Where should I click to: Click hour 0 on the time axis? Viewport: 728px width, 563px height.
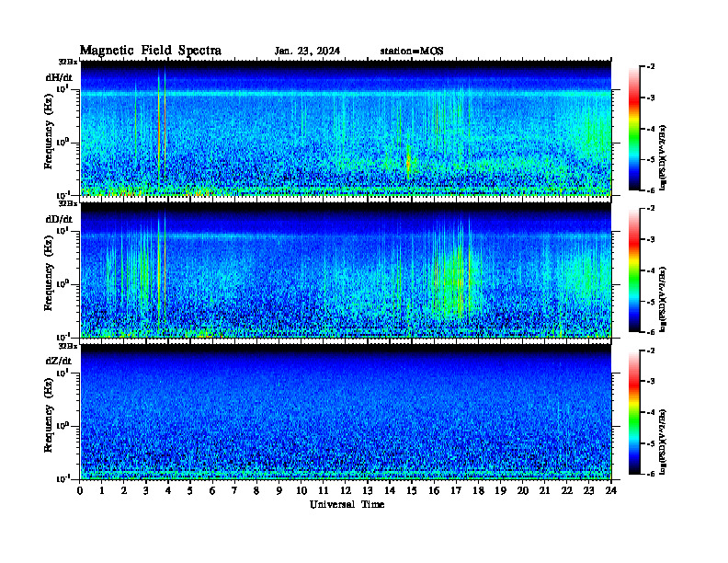(x=80, y=490)
